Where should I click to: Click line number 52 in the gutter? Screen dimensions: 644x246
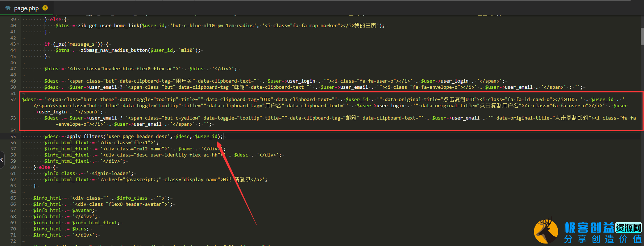tap(13, 100)
